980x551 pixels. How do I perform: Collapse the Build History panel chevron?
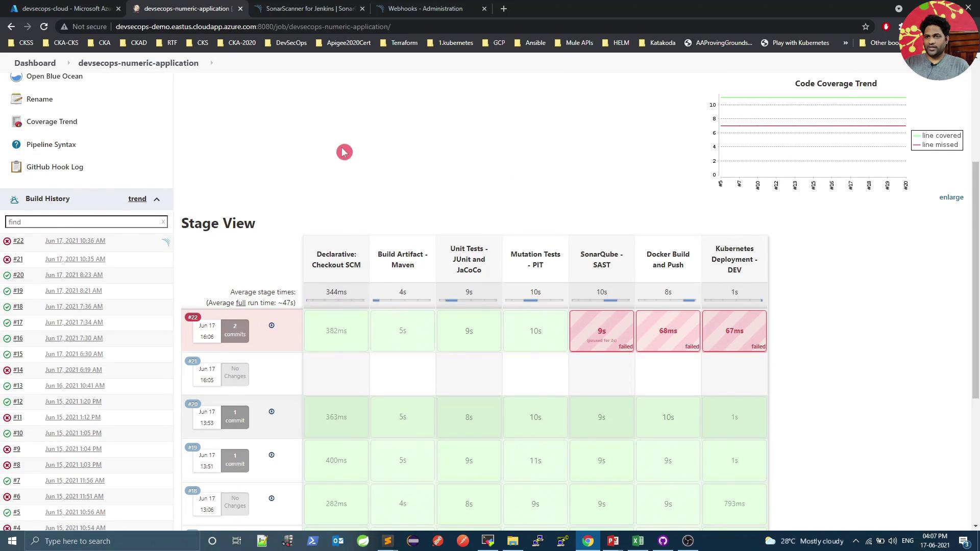(157, 199)
